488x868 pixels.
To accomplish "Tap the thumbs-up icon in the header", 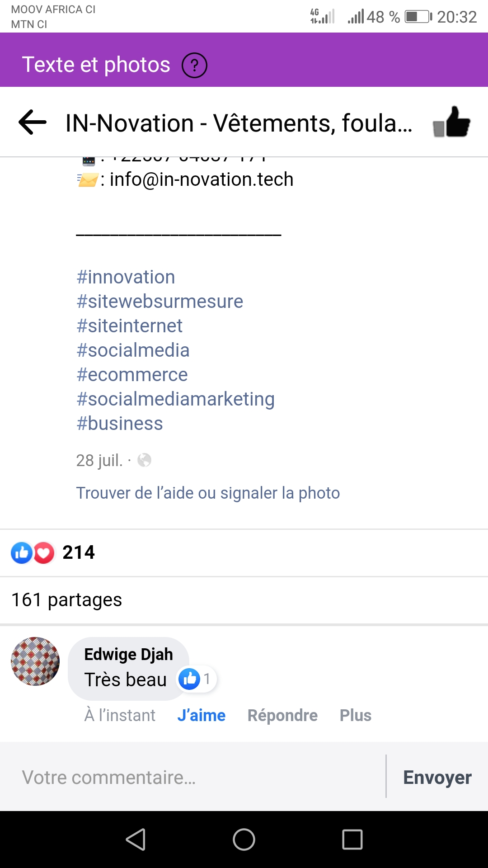I will [452, 122].
